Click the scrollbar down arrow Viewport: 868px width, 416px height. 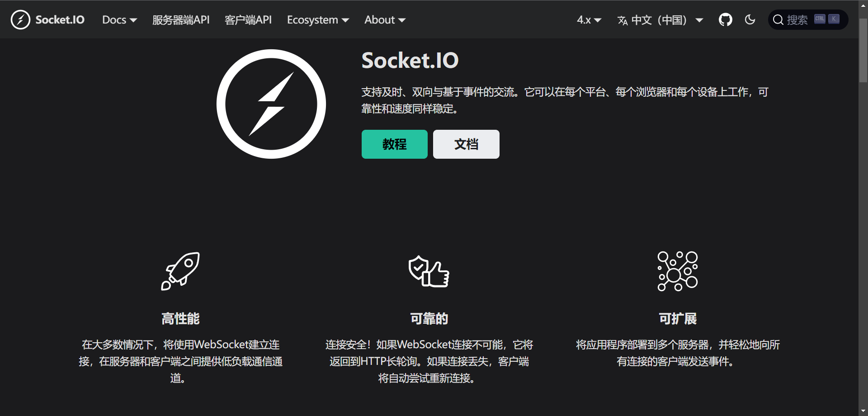coord(863,411)
